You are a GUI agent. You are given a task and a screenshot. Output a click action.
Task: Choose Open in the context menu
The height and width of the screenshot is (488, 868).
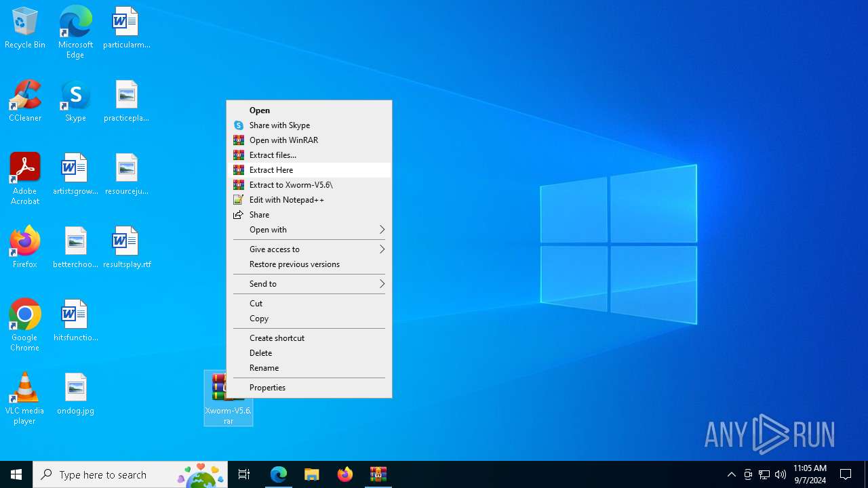309,110
